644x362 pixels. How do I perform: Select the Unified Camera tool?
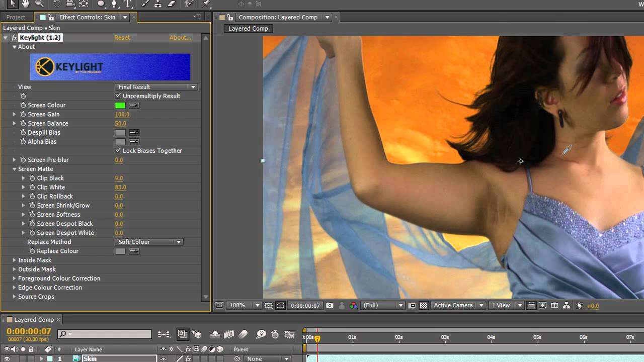tap(70, 4)
